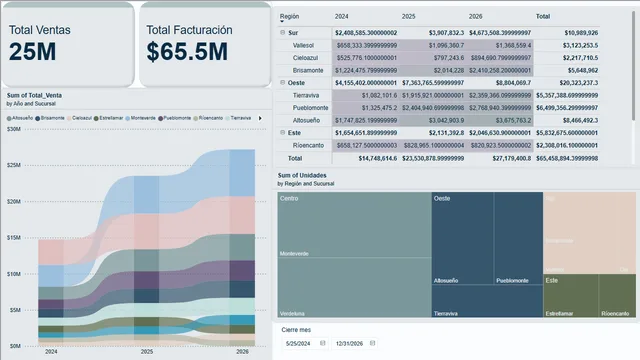This screenshot has height=360, width=640.
Task: Select Altosueño tile in Oeste treemap
Action: tap(462, 238)
